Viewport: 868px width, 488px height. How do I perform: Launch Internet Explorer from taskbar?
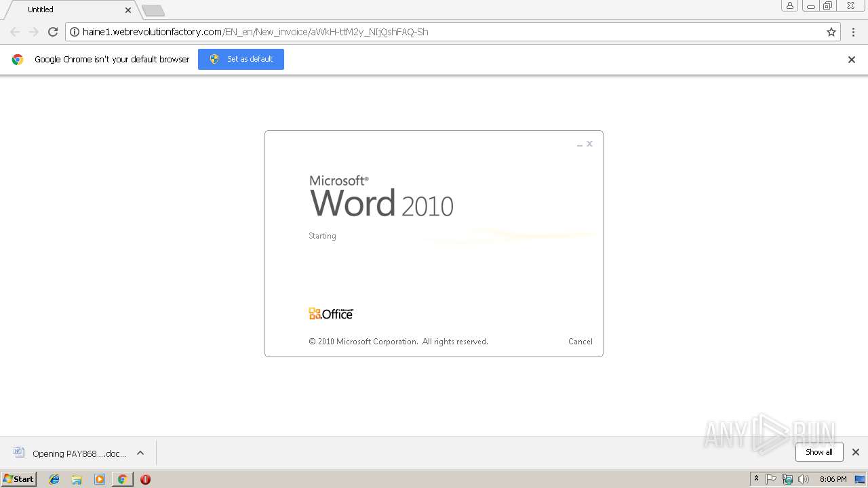tap(54, 479)
